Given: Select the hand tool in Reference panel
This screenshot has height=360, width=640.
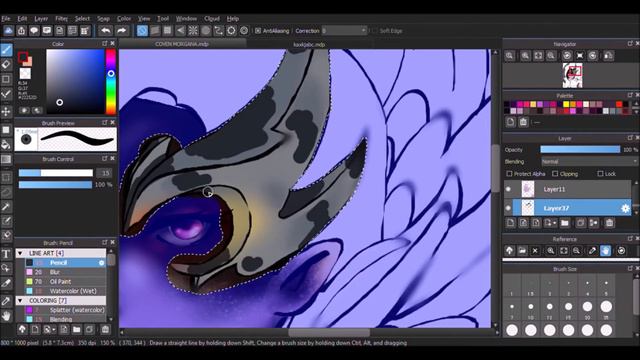Looking at the screenshot, I should point(605,251).
